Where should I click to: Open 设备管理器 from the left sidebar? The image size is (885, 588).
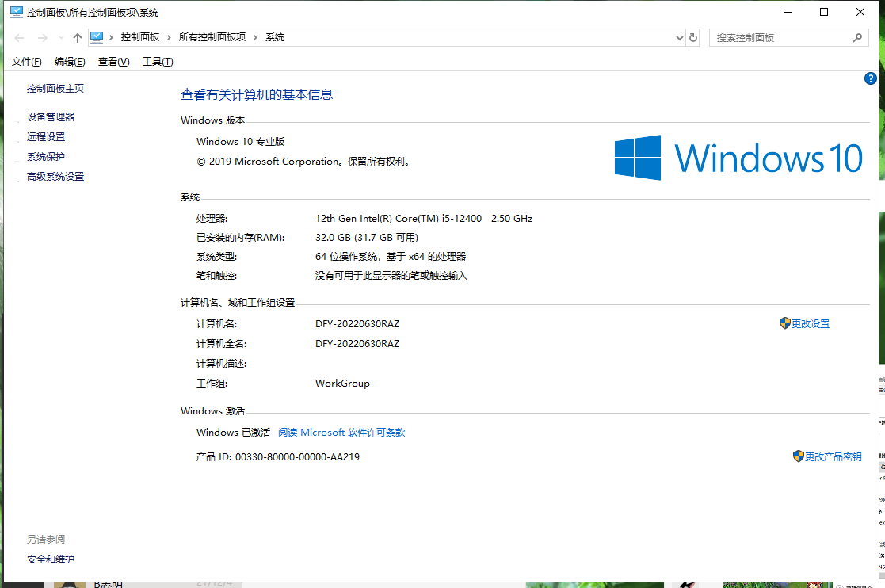pos(51,116)
